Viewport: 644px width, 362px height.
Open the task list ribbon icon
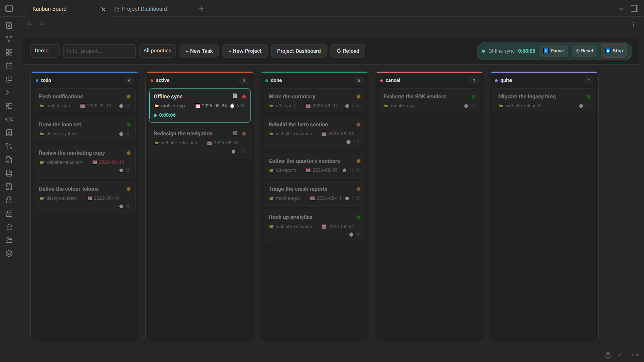9,106
